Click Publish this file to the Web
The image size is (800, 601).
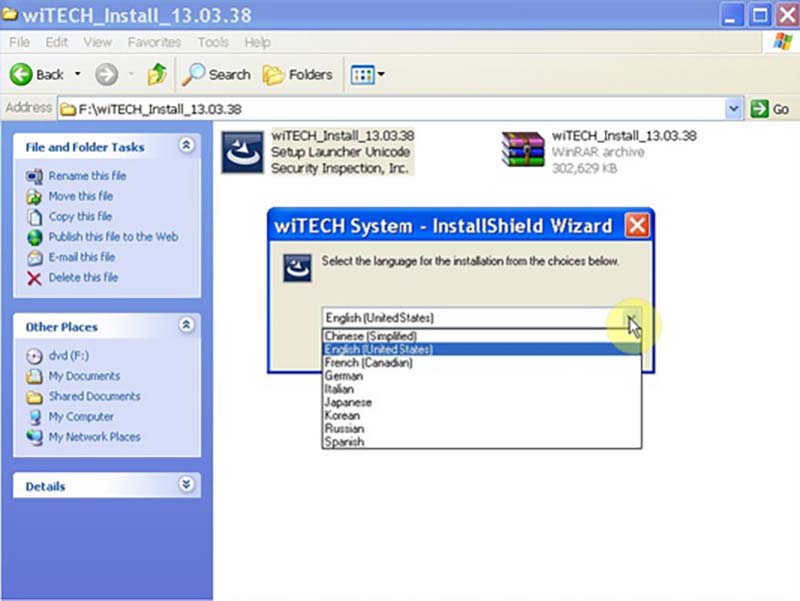pyautogui.click(x=113, y=237)
